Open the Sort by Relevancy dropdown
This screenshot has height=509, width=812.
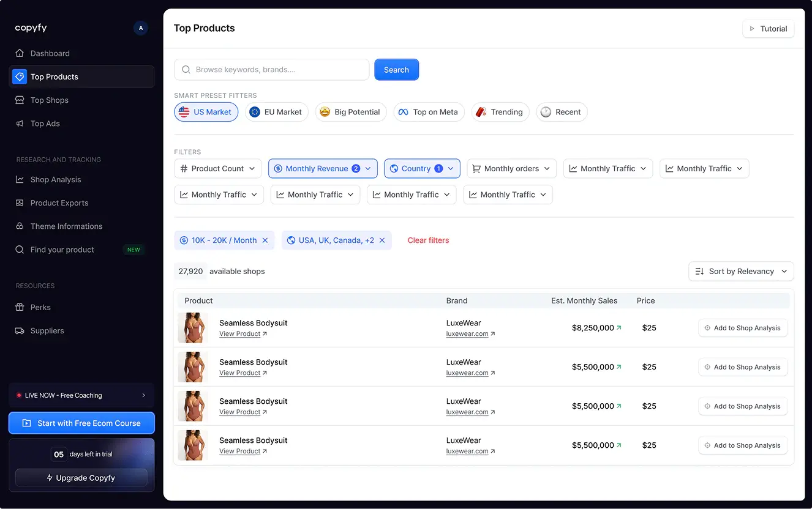741,272
